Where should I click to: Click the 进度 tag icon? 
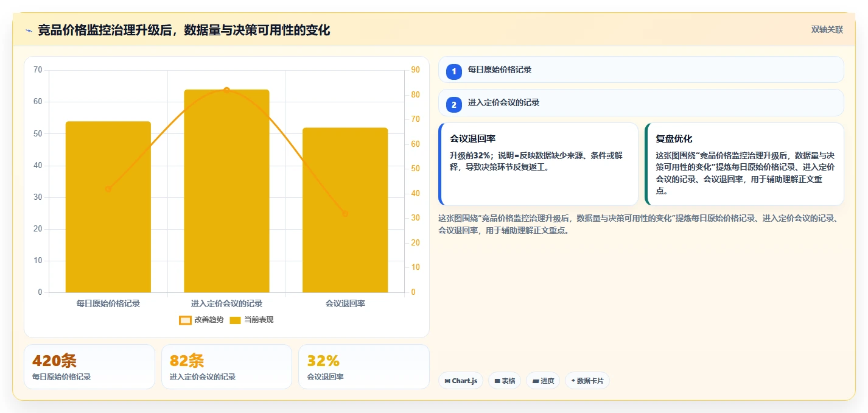click(x=536, y=381)
